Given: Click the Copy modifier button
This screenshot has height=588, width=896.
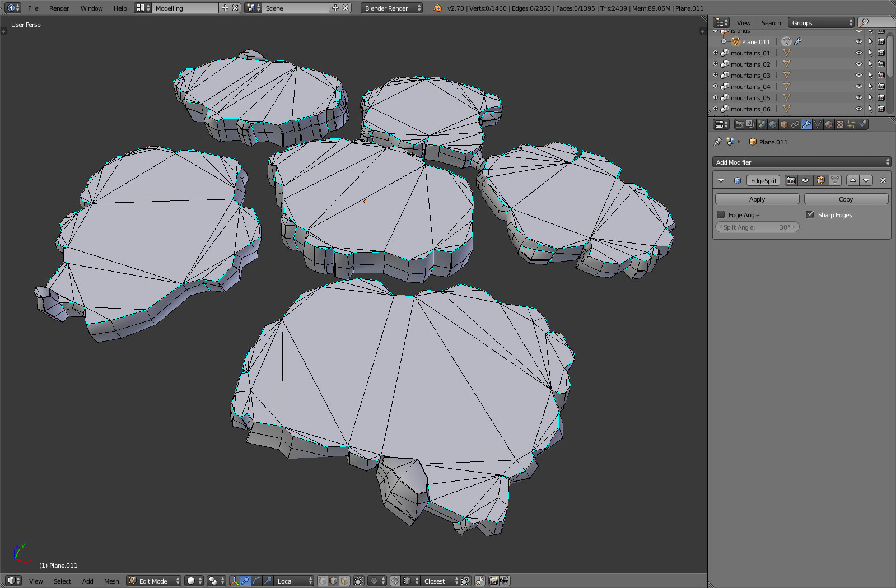Looking at the screenshot, I should click(x=846, y=199).
